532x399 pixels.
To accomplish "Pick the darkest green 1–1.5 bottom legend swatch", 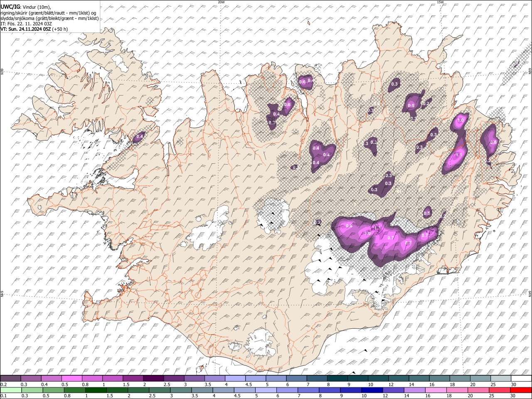I will (x=96, y=390).
